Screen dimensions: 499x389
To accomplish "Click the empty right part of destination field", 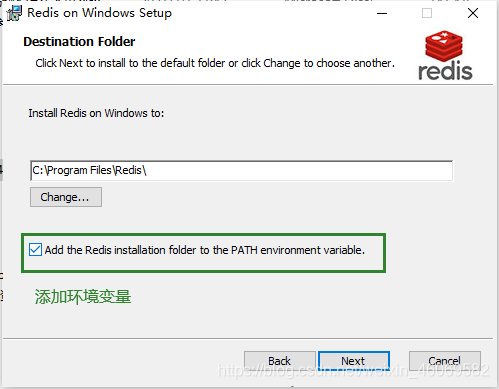I will pyautogui.click(x=300, y=171).
